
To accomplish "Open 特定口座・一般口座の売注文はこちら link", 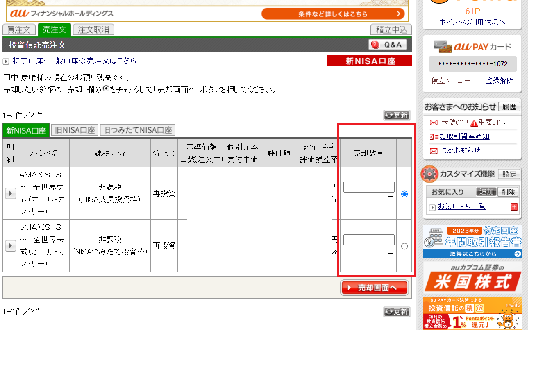I will coord(74,61).
